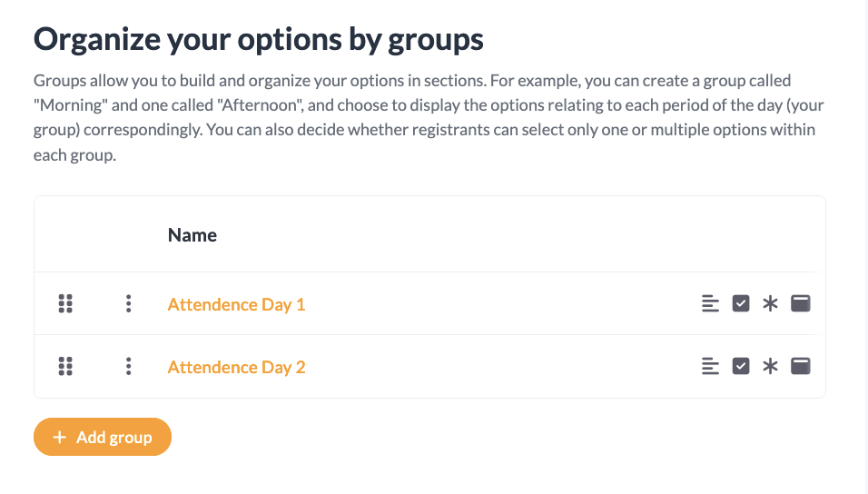Image resolution: width=868 pixels, height=494 pixels.
Task: Open the Attendence Day 1 group link
Action: [236, 304]
